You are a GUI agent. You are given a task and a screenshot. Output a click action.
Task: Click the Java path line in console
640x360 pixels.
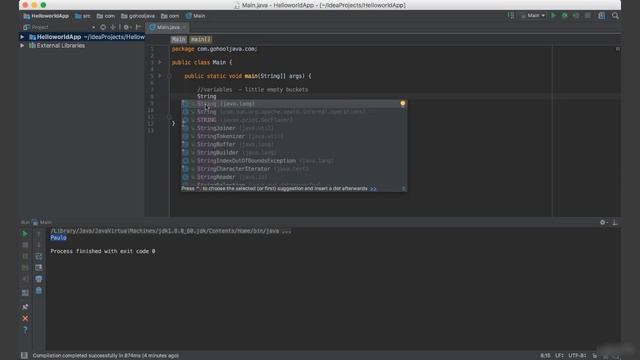pos(171,231)
